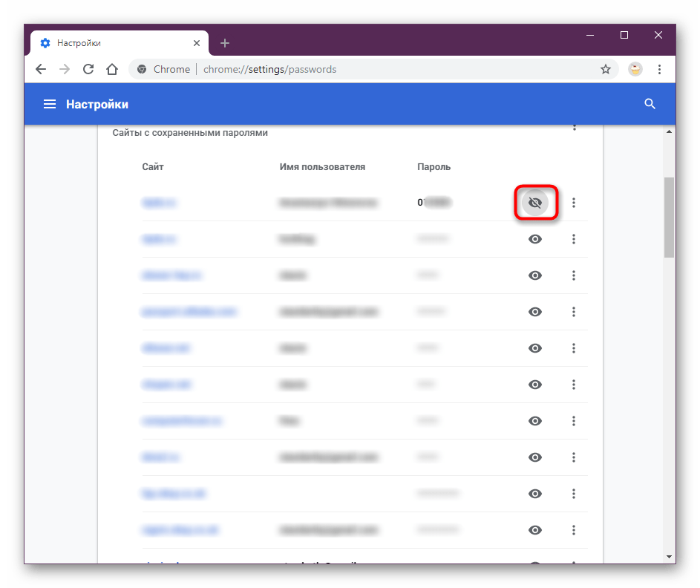Reload the page
Screen dimensions: 700x588
pos(88,69)
